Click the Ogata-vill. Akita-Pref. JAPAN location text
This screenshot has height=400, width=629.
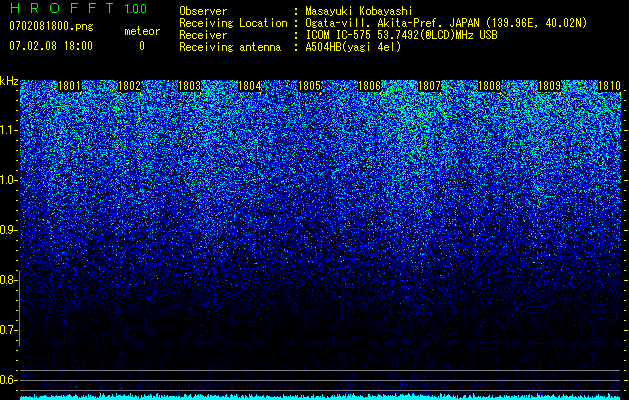point(446,23)
